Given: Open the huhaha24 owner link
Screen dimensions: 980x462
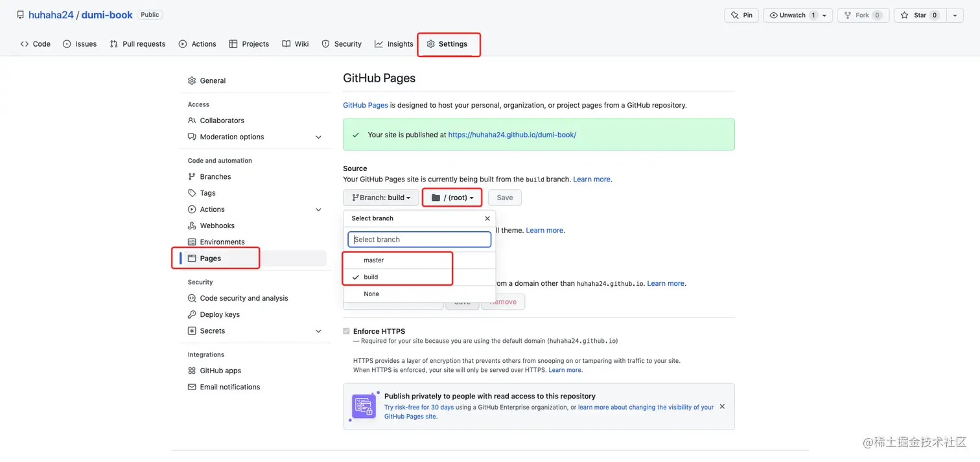Looking at the screenshot, I should tap(51, 15).
